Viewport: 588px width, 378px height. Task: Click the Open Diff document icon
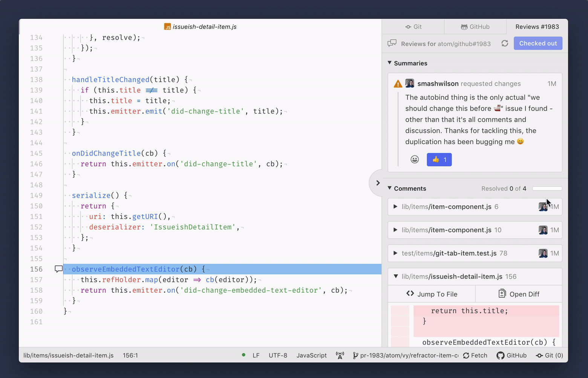pyautogui.click(x=502, y=293)
